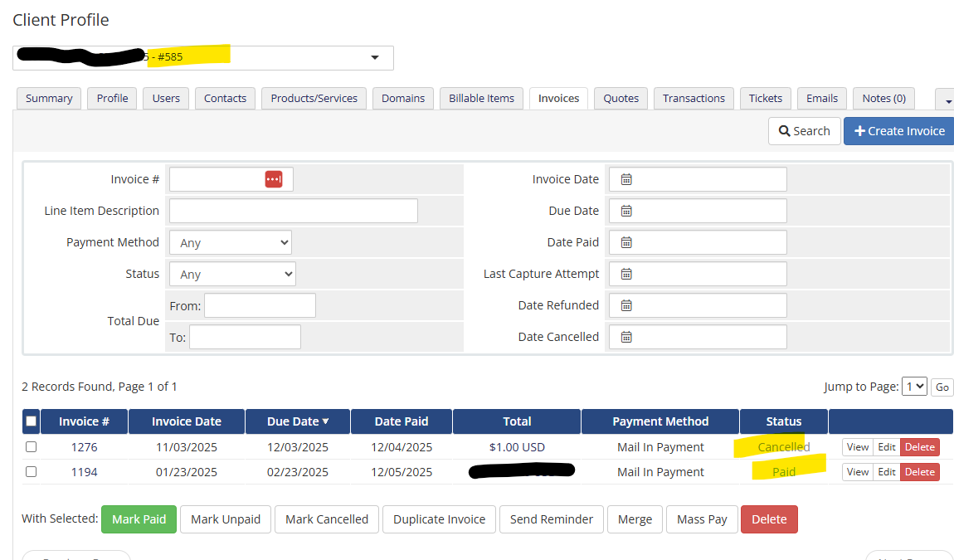Click the red icon in Invoice # field

(x=274, y=179)
